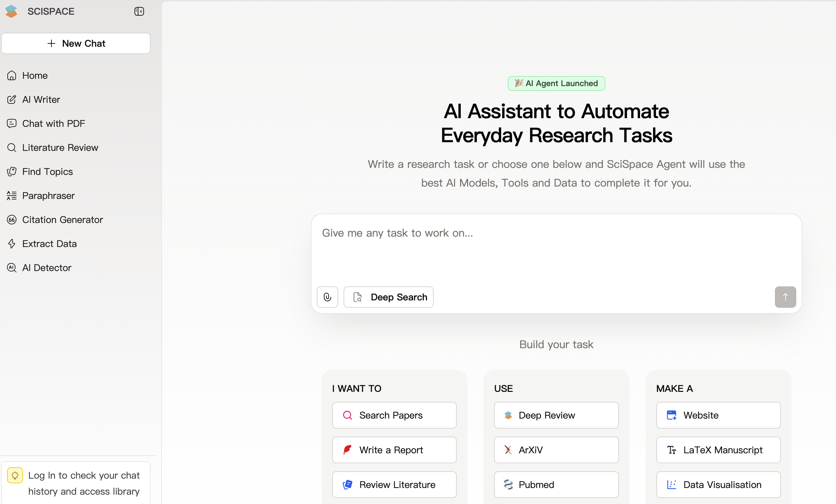
Task: Choose Search Papers task option
Action: (394, 415)
